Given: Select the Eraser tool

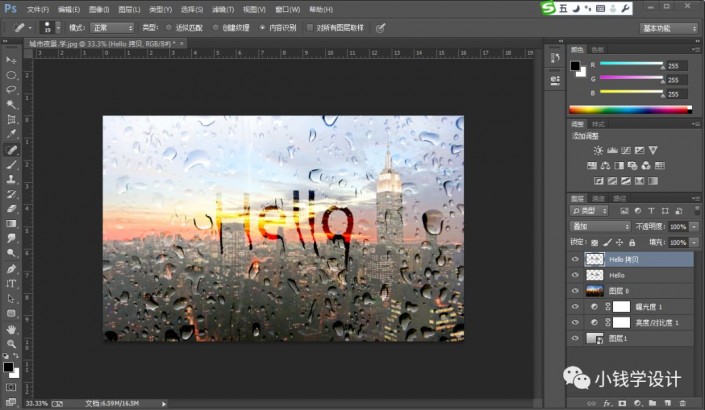Looking at the screenshot, I should [11, 209].
